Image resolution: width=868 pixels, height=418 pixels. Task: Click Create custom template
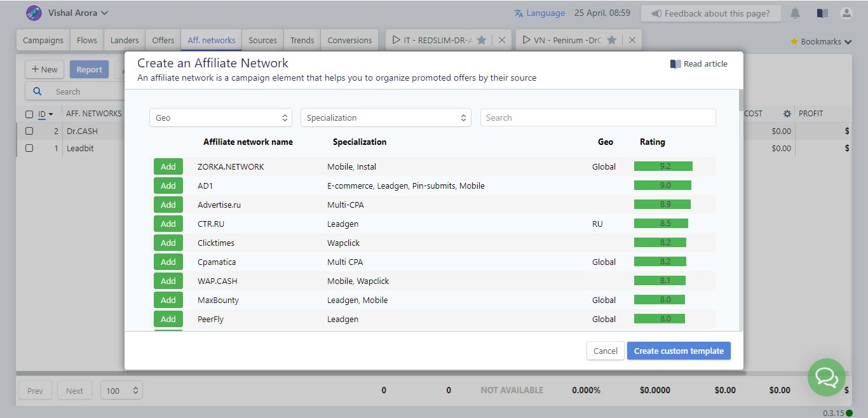pos(679,351)
